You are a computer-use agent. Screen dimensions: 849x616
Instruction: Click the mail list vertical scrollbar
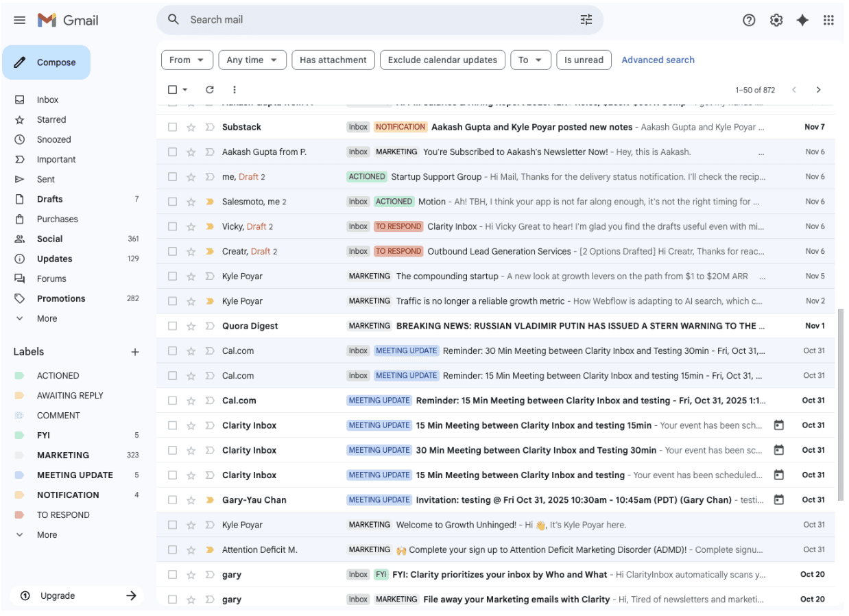pos(840,405)
